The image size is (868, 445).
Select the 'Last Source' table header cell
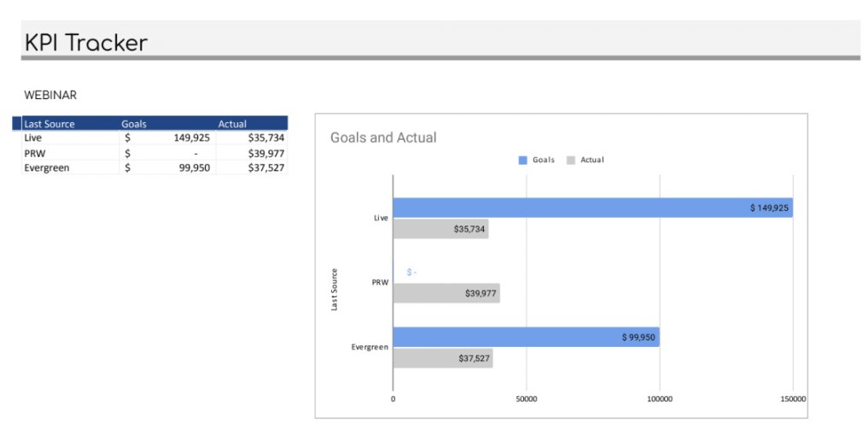click(50, 124)
